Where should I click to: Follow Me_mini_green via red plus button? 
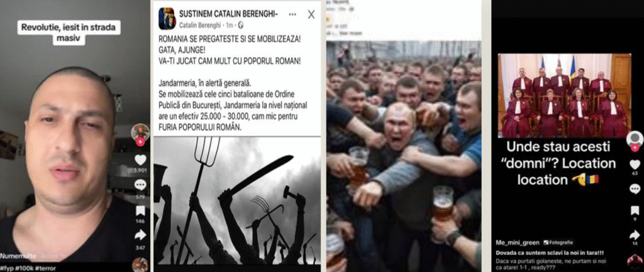(x=635, y=148)
